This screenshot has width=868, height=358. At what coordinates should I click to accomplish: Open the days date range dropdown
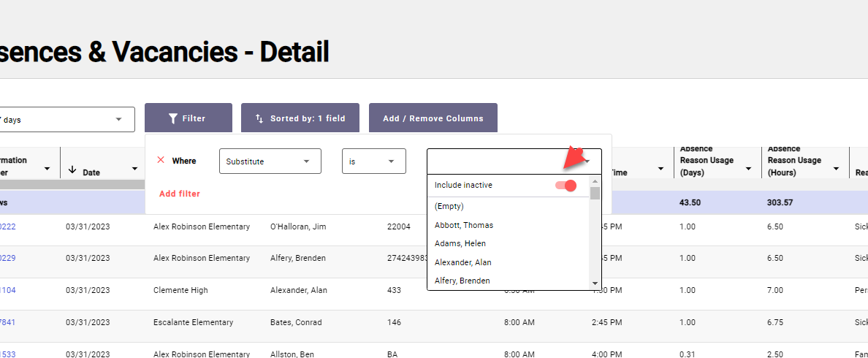tap(67, 120)
